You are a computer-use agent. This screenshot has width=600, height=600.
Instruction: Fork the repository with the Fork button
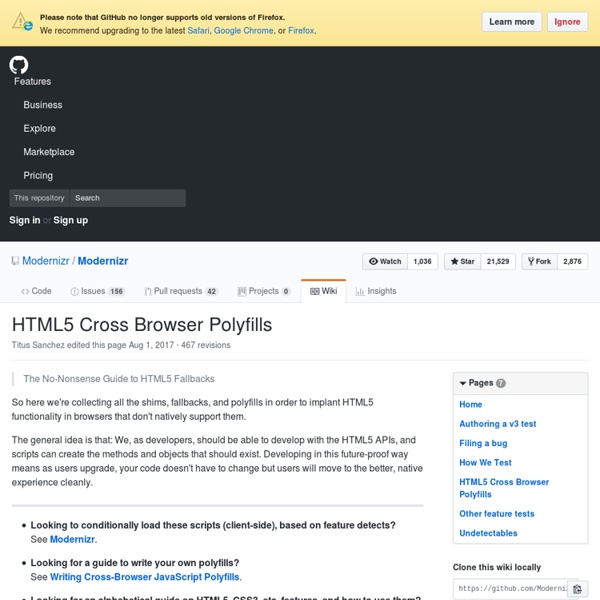tap(540, 261)
